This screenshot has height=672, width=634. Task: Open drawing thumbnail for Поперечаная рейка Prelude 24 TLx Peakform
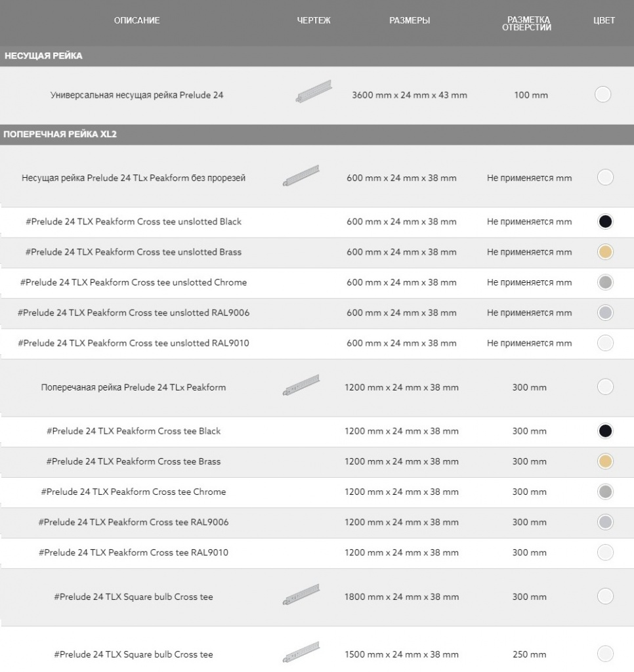[301, 385]
